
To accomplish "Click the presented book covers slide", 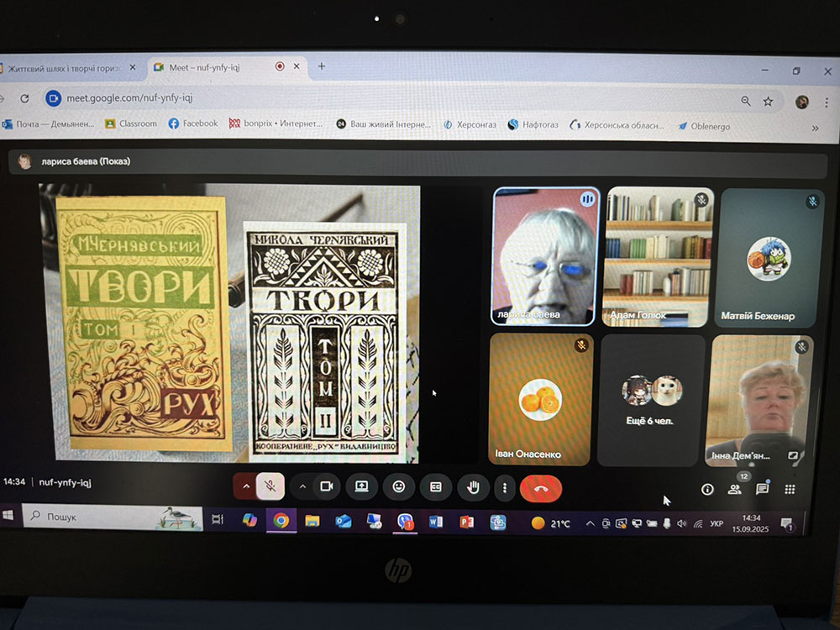I will 229,323.
